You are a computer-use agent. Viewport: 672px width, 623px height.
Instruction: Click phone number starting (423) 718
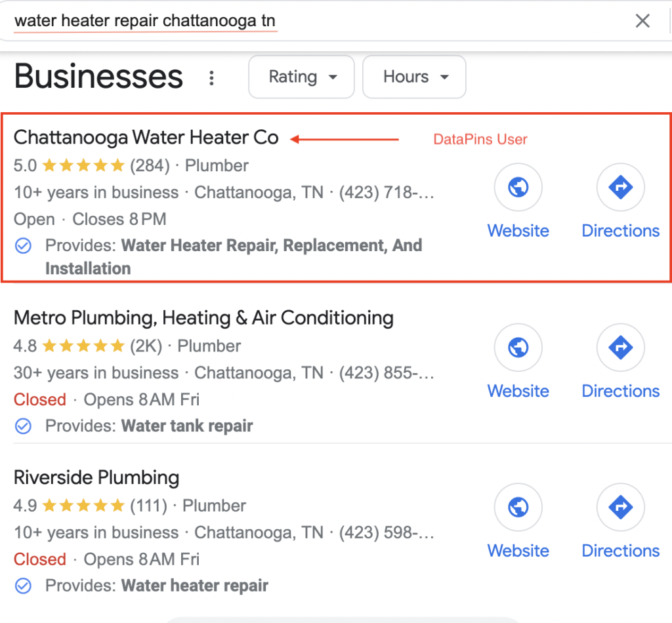point(387,192)
